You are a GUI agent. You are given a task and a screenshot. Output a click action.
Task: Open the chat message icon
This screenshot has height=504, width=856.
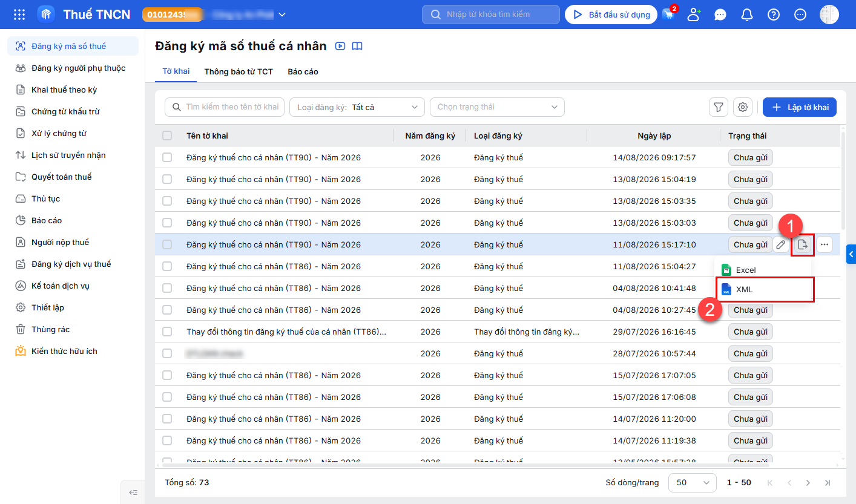point(720,15)
